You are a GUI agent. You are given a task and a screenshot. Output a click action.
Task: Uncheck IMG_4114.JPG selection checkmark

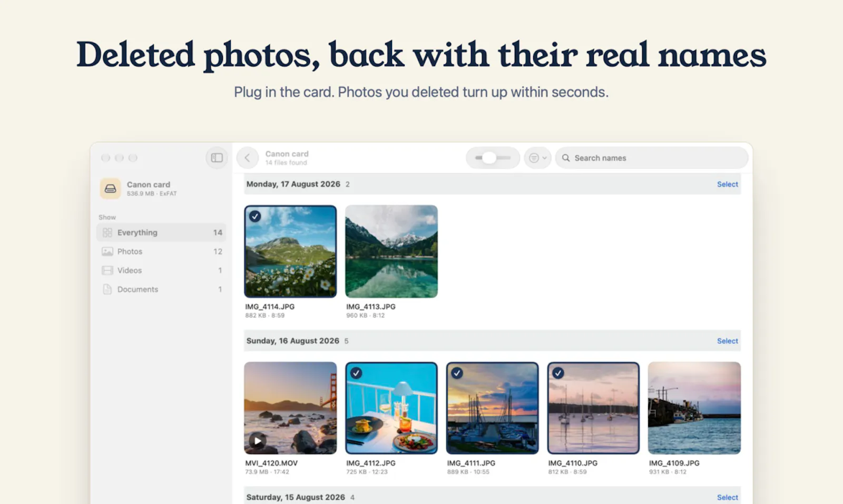point(255,216)
